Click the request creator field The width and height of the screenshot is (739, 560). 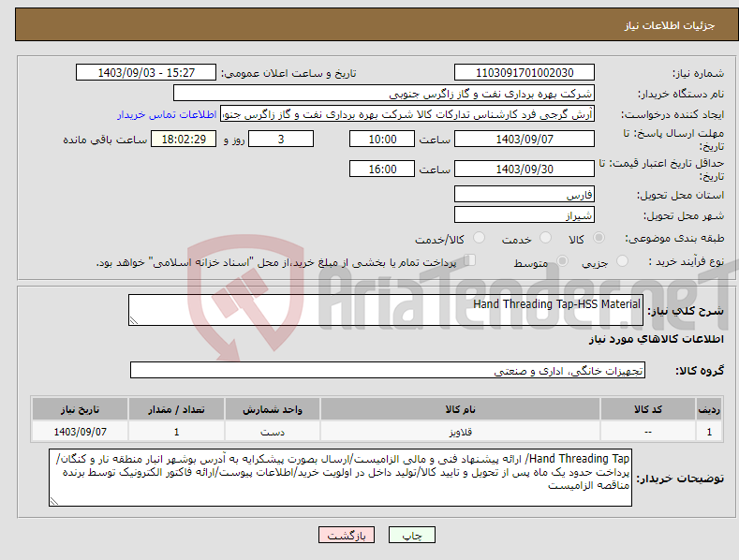tap(407, 114)
